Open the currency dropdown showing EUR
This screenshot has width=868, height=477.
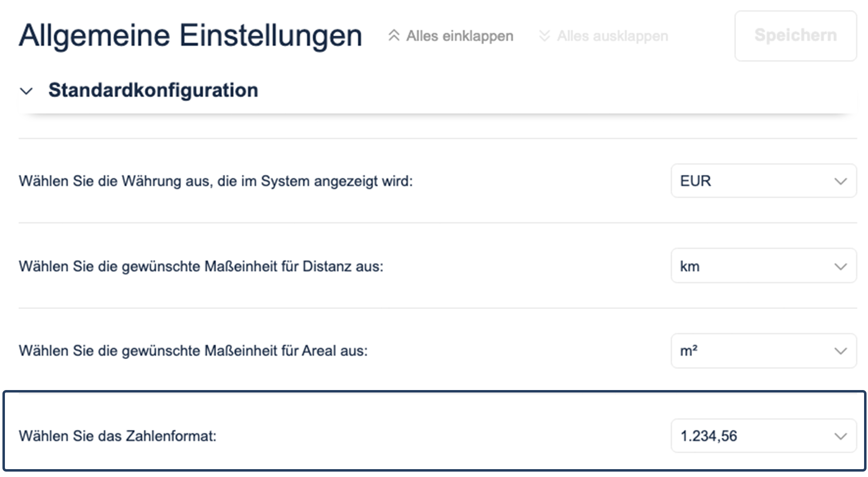pyautogui.click(x=756, y=181)
